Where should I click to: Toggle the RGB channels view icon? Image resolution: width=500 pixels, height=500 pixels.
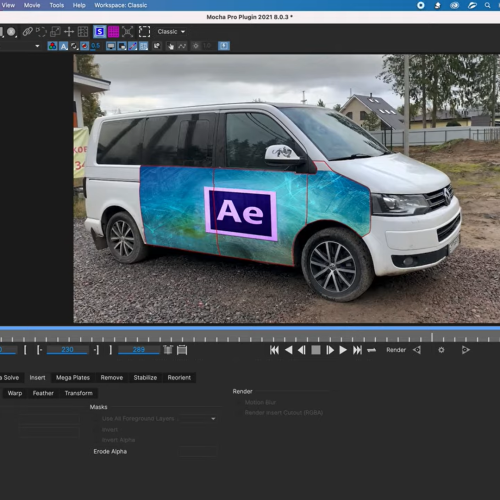tap(52, 46)
